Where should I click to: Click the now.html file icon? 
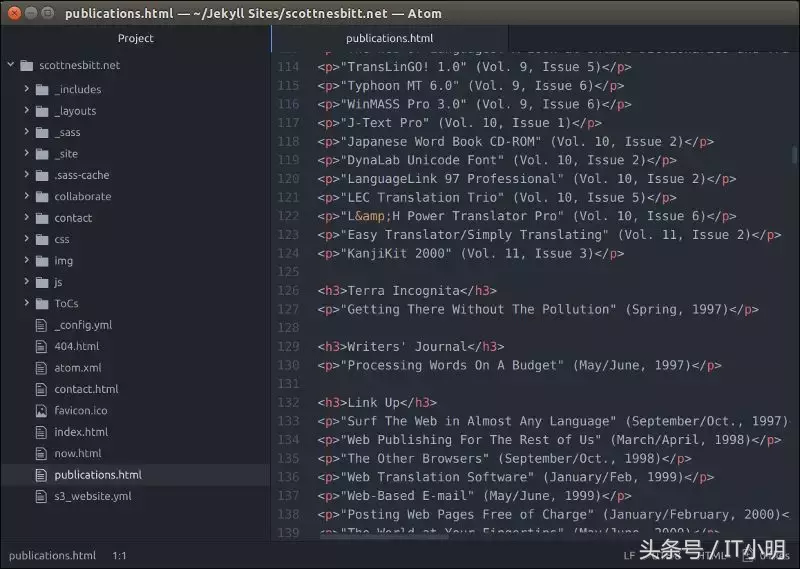[x=41, y=454]
